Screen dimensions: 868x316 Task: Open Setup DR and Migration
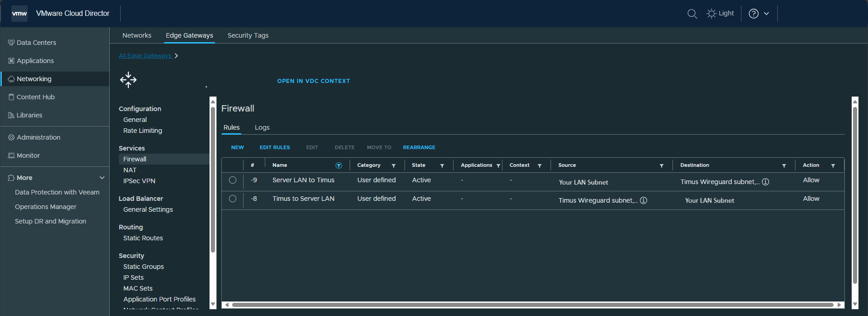coord(50,221)
